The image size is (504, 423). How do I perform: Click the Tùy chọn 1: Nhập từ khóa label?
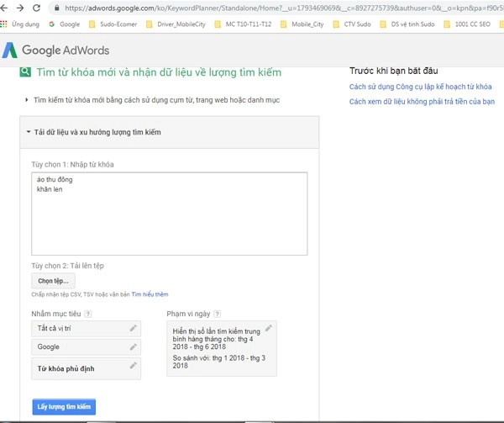(72, 164)
